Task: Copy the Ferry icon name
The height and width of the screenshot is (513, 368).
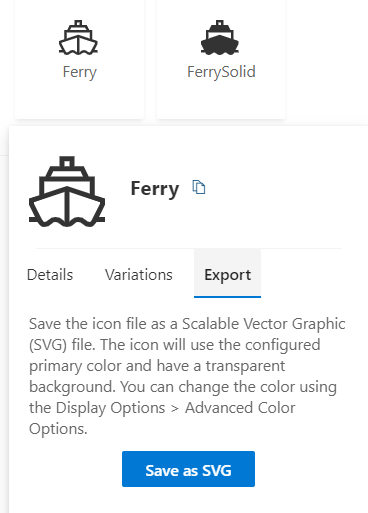Action: click(199, 187)
